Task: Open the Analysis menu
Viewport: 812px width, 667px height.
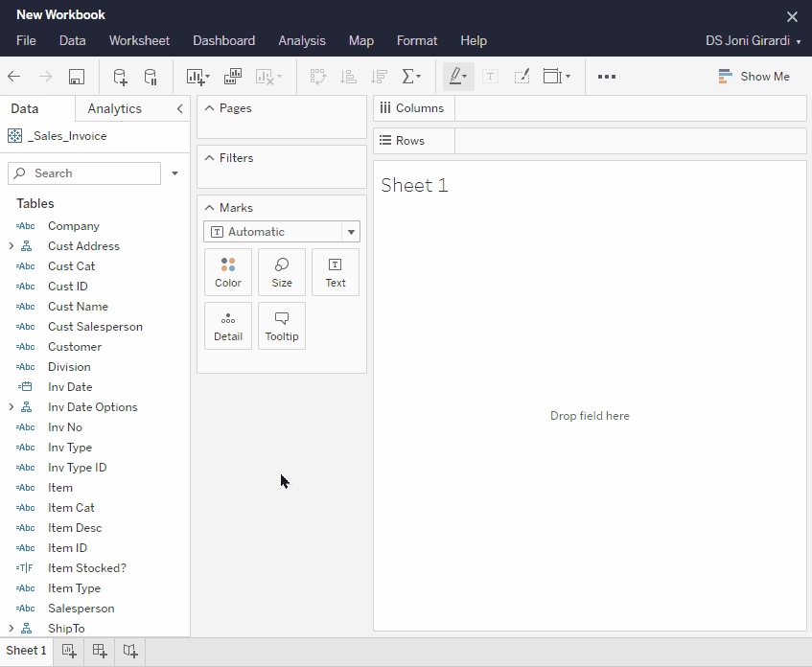Action: point(302,41)
